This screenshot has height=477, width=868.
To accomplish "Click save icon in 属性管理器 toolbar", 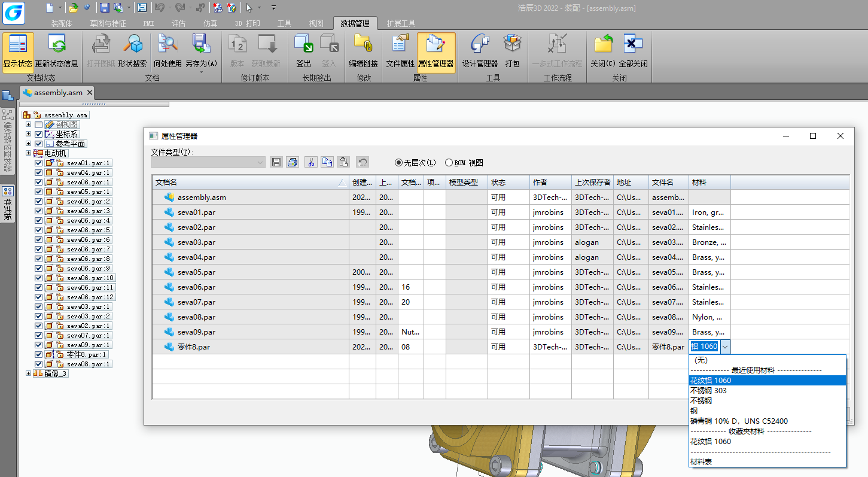I will [x=276, y=162].
